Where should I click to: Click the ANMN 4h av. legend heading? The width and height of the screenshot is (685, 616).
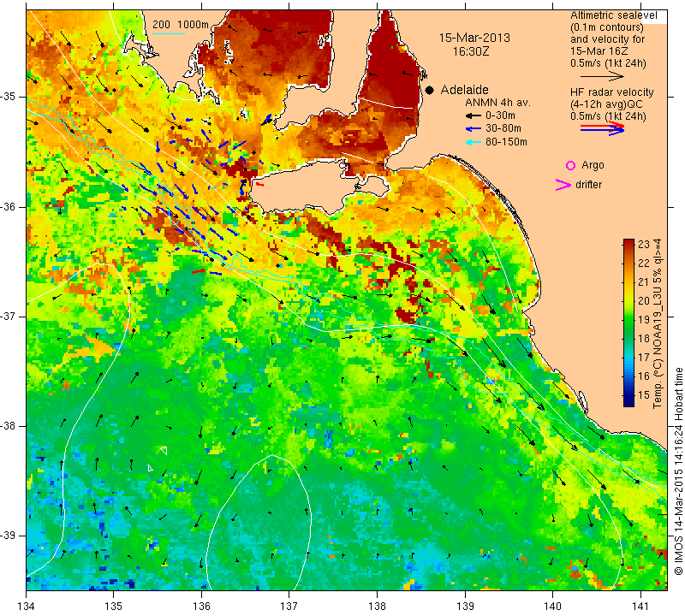(x=497, y=103)
